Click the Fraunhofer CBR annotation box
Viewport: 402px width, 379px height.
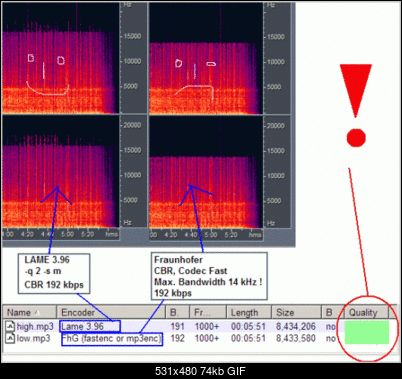(209, 276)
